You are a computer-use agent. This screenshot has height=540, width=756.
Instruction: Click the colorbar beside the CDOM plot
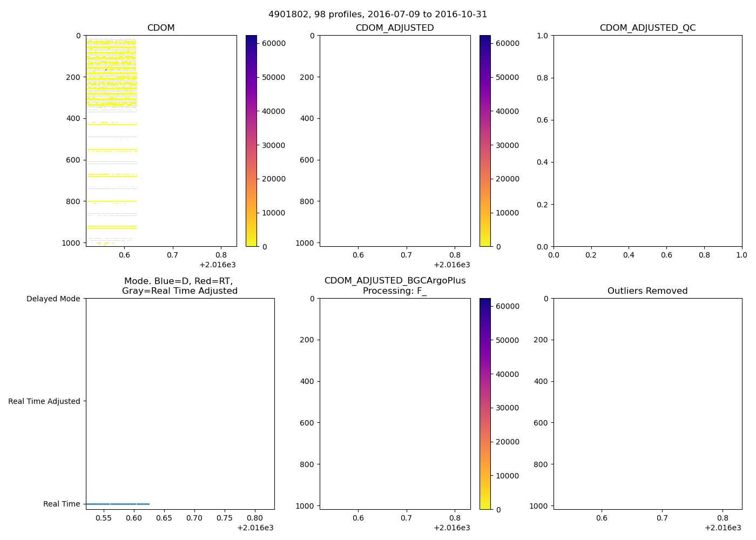pos(251,141)
